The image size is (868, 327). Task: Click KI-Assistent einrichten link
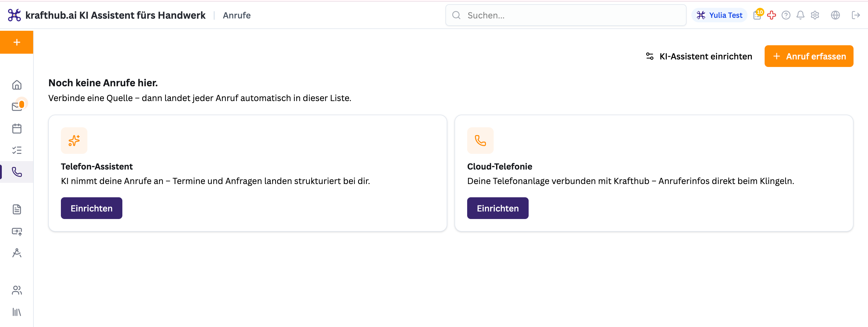(699, 56)
